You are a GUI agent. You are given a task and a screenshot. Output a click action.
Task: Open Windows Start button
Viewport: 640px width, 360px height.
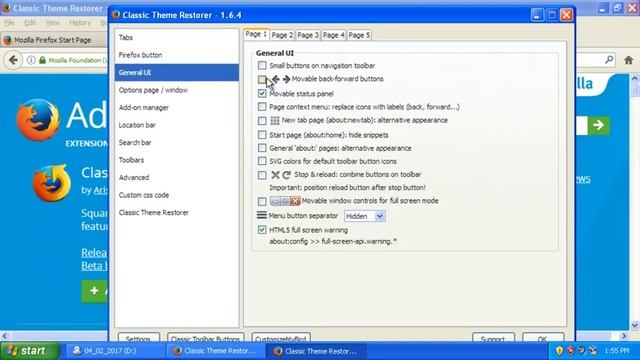point(29,351)
